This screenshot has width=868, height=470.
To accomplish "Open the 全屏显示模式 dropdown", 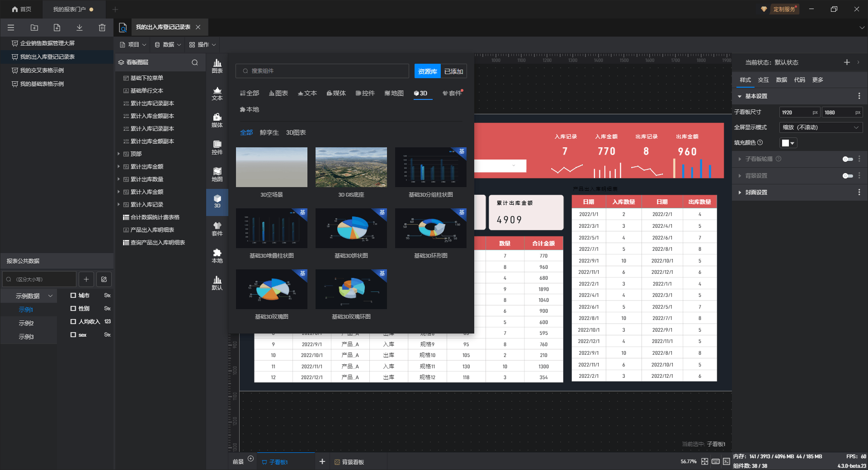I will [x=821, y=128].
